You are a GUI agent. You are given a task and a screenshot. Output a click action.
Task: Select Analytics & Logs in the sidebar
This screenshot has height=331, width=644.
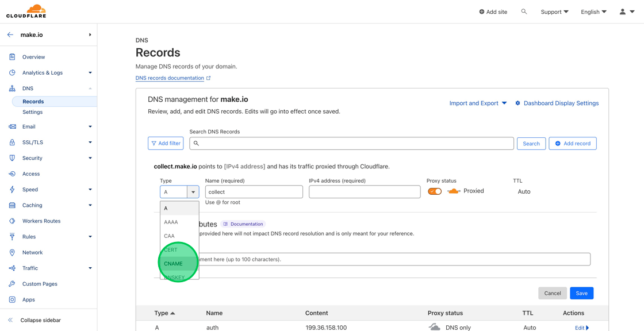point(43,72)
